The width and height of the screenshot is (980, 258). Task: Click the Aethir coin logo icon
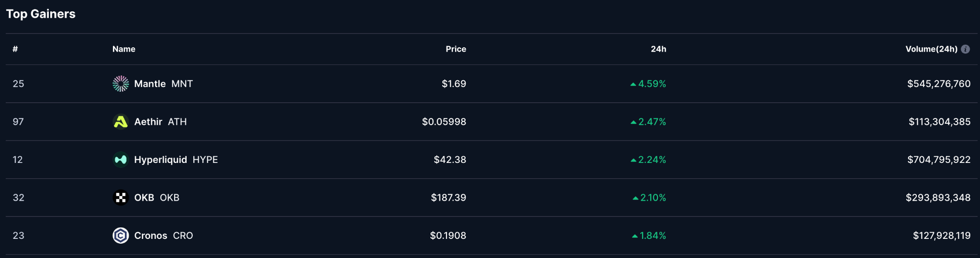click(x=121, y=122)
